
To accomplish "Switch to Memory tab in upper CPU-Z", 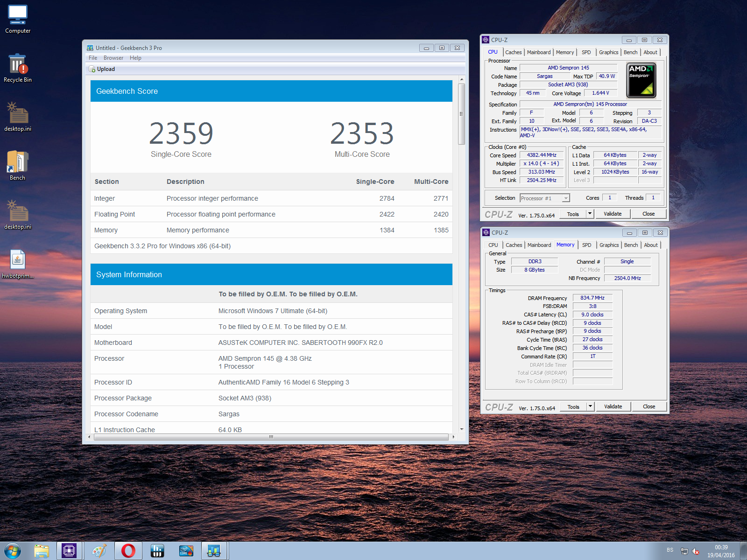I will click(565, 52).
